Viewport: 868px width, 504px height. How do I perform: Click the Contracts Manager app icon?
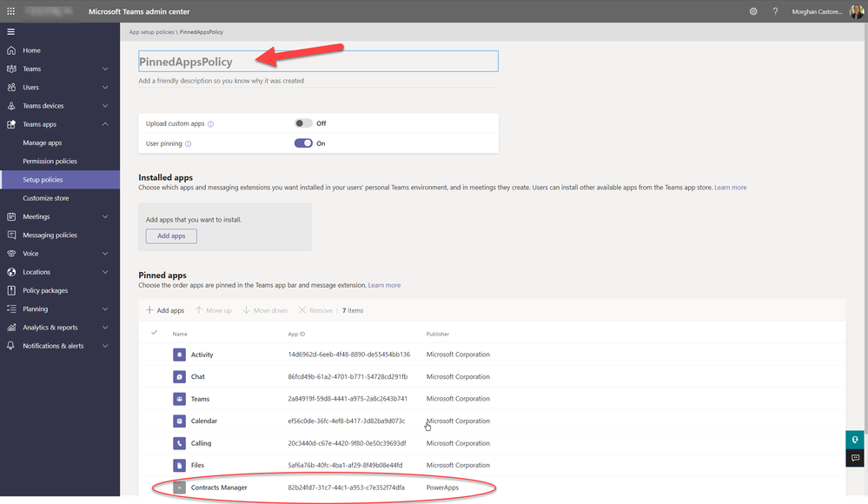point(179,487)
